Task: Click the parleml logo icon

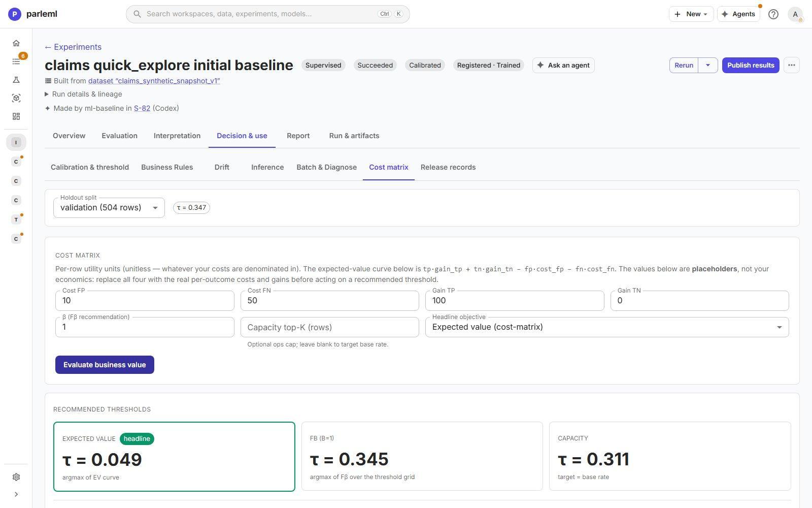Action: [15, 14]
